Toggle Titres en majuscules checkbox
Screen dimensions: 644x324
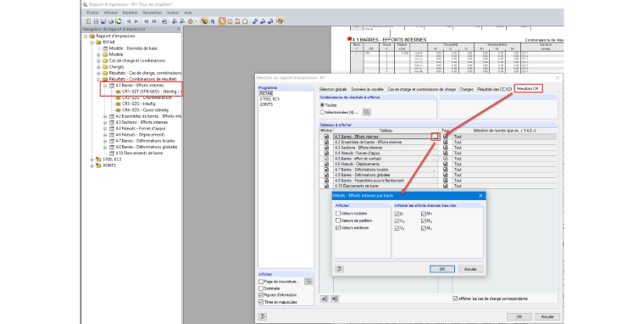coord(261,302)
